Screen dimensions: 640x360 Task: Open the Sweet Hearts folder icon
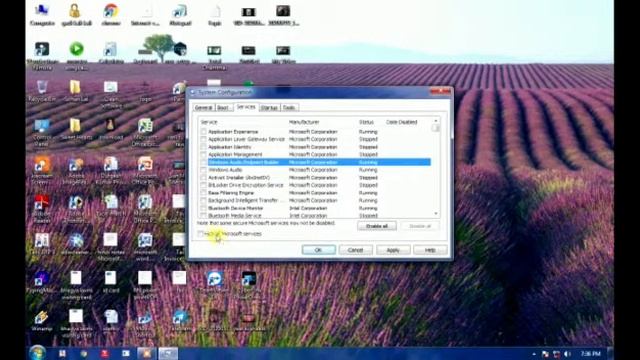tap(76, 129)
